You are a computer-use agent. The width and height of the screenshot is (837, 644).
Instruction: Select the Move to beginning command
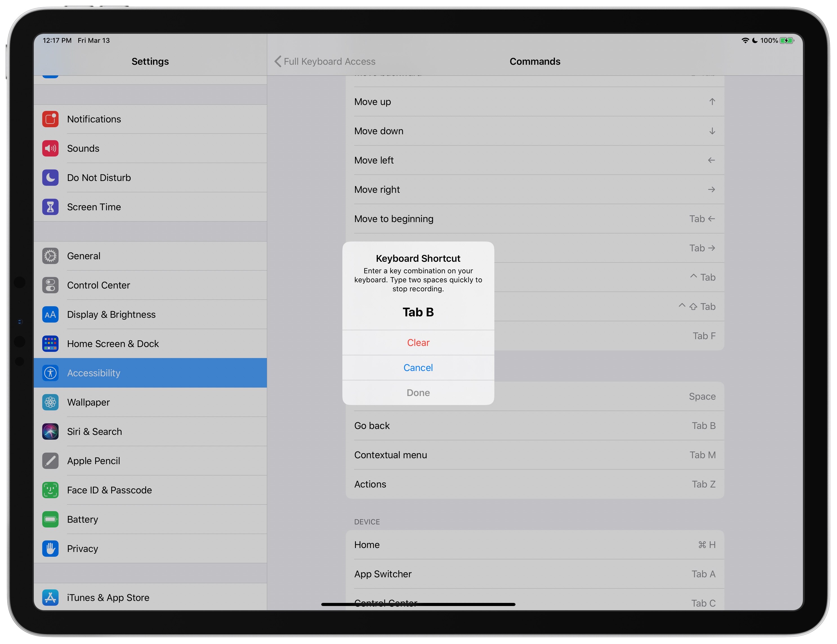click(x=535, y=219)
